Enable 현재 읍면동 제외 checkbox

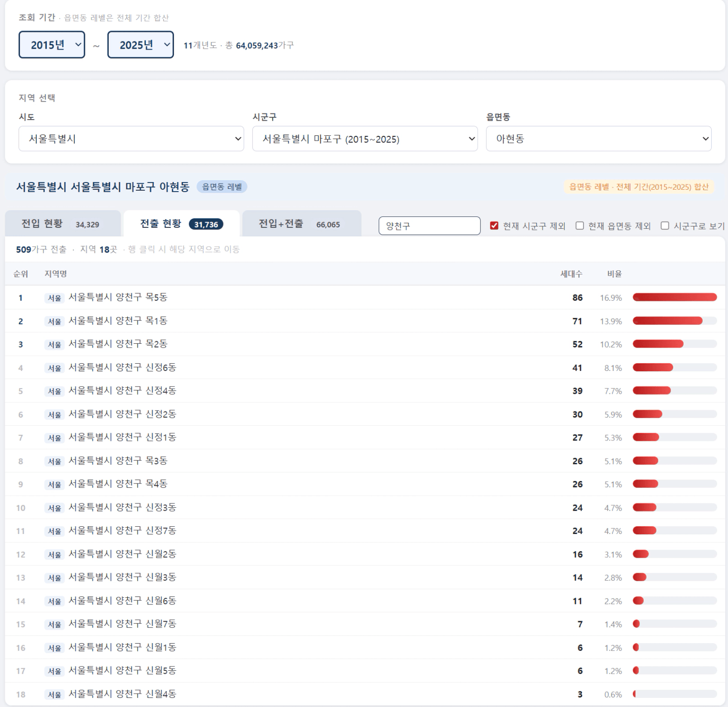(x=580, y=226)
